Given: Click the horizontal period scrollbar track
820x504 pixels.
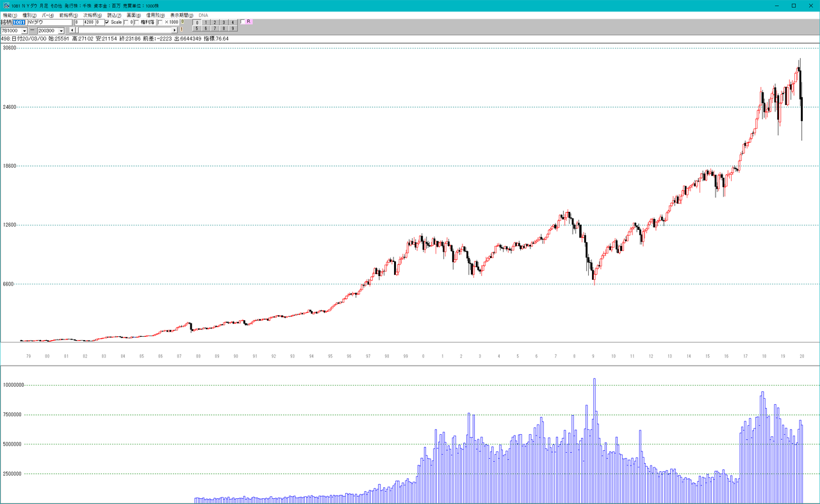Looking at the screenshot, I should (125, 30).
